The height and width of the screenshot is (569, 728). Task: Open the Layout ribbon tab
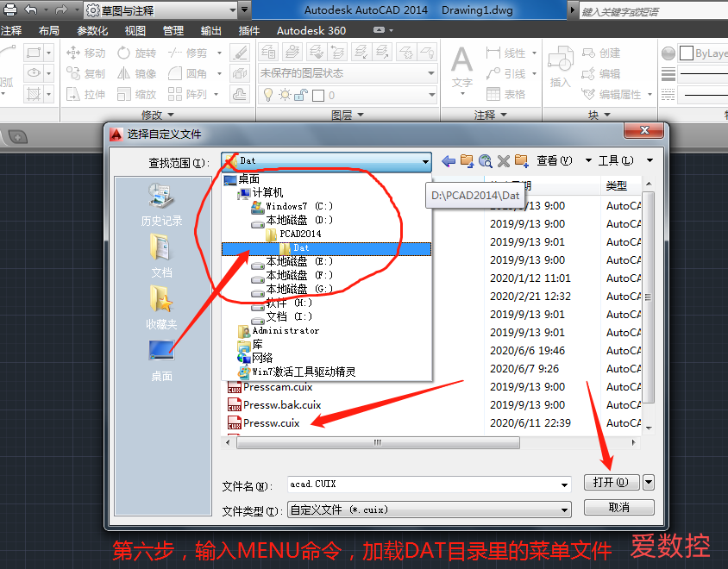(x=49, y=31)
